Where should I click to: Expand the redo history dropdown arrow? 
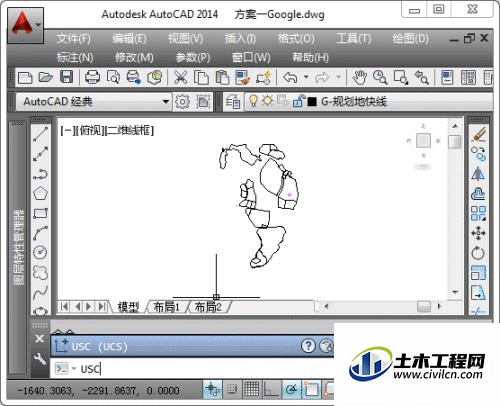[339, 78]
